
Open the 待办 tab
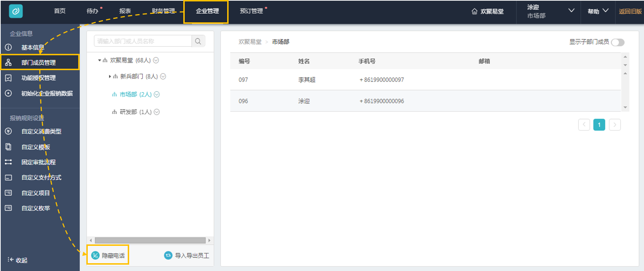92,11
